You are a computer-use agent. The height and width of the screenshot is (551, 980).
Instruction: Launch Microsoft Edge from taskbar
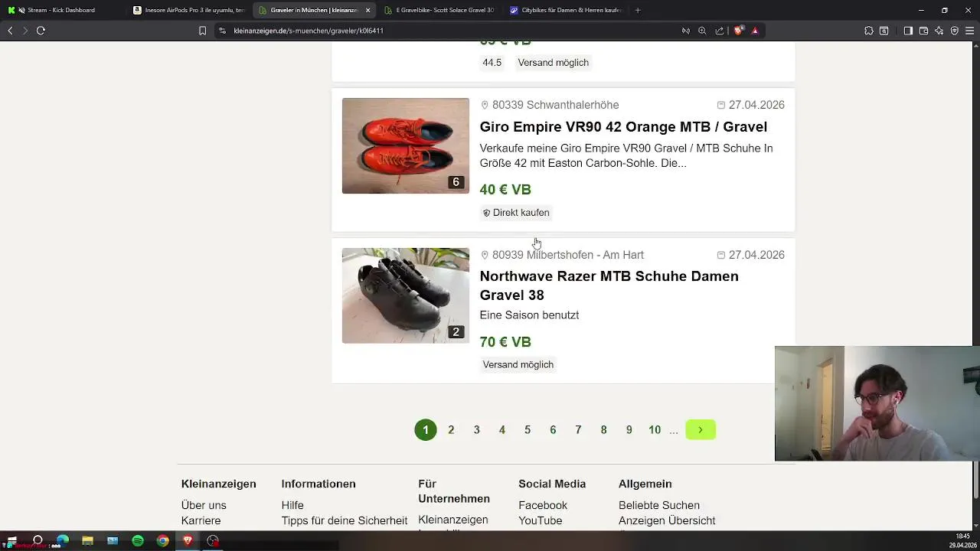63,540
